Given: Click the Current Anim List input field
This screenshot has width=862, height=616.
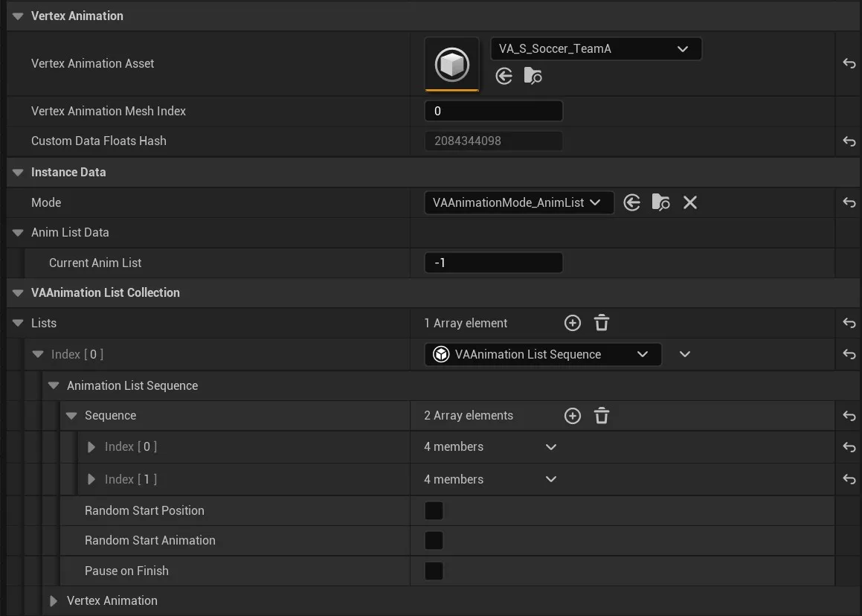Looking at the screenshot, I should [x=493, y=262].
